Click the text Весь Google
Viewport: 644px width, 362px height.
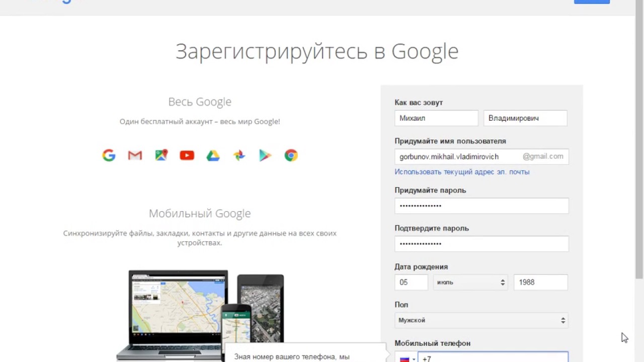200,102
